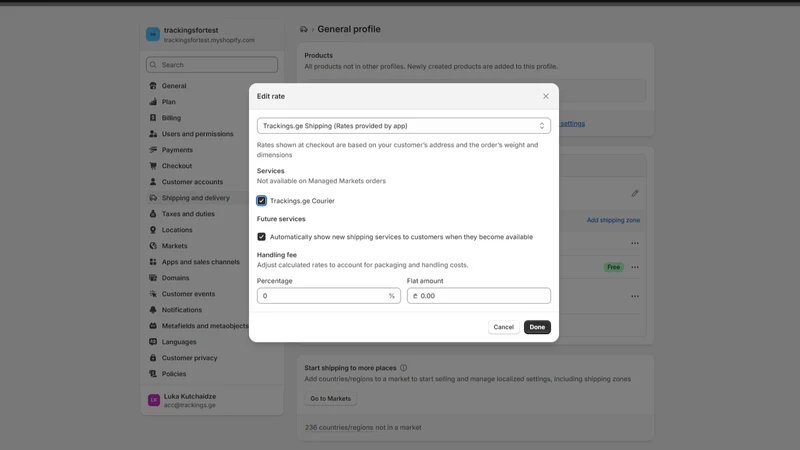
Task: Select Shipping and delivery truck icon
Action: tap(153, 197)
